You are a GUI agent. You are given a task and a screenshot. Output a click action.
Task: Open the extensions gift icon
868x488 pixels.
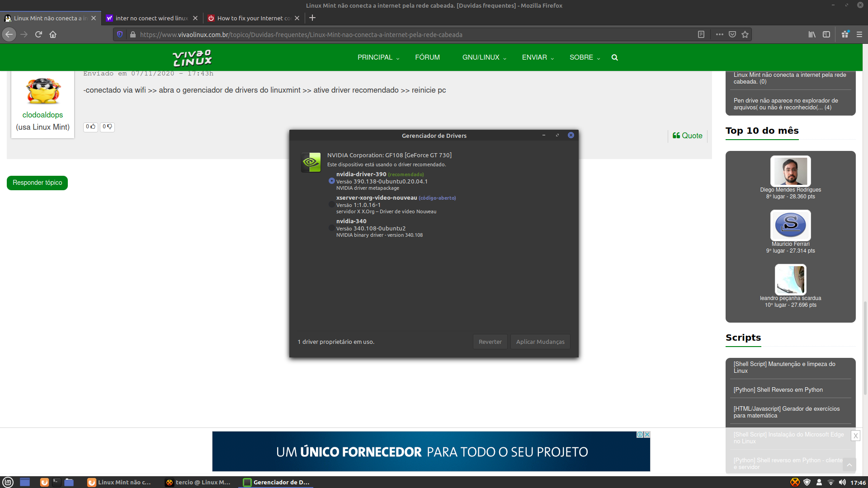845,34
